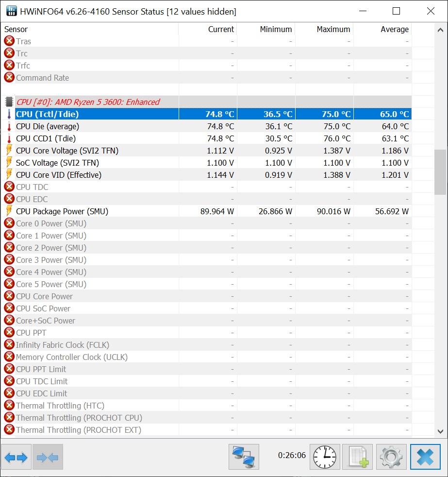The image size is (448, 477).
Task: Click the red X icon next to CPU PPT
Action: coord(9,332)
